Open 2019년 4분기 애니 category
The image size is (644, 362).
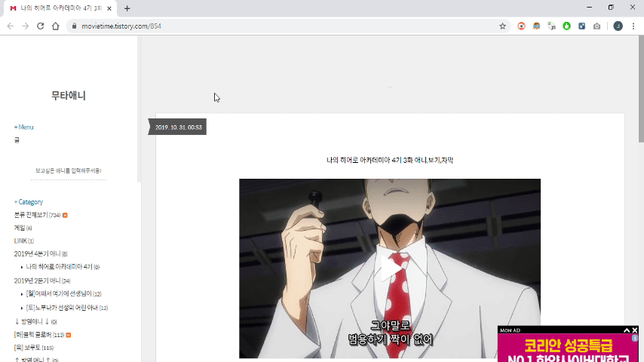tap(41, 254)
